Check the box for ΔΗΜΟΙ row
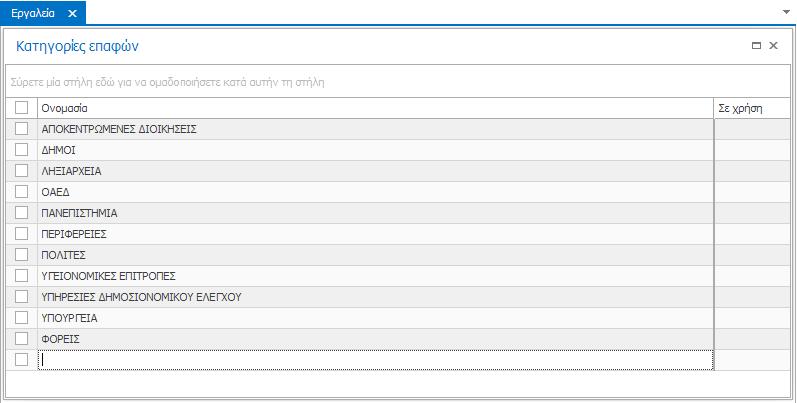The image size is (797, 403). (x=22, y=149)
